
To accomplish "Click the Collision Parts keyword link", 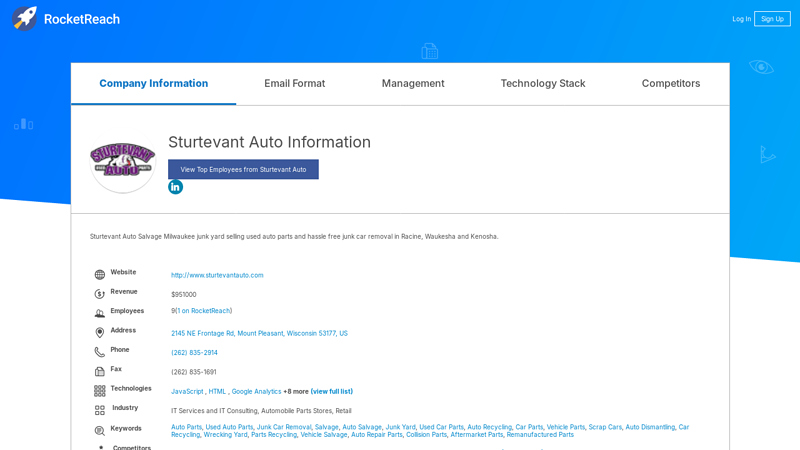I will (x=427, y=435).
